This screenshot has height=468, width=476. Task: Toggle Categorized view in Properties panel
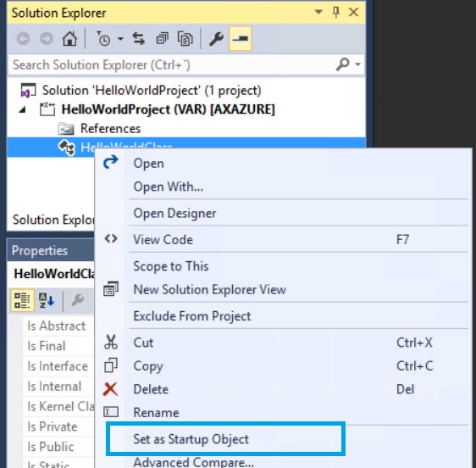pyautogui.click(x=22, y=300)
